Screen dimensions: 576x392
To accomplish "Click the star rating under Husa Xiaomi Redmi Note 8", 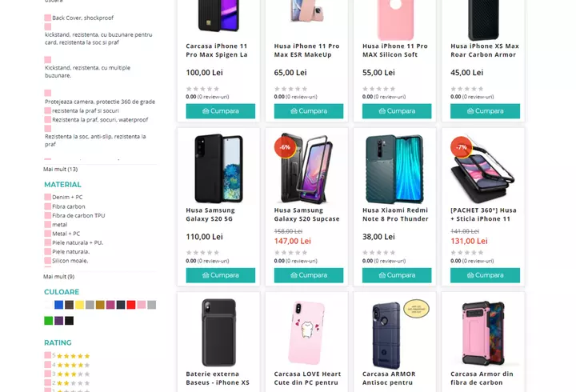I will point(378,252).
